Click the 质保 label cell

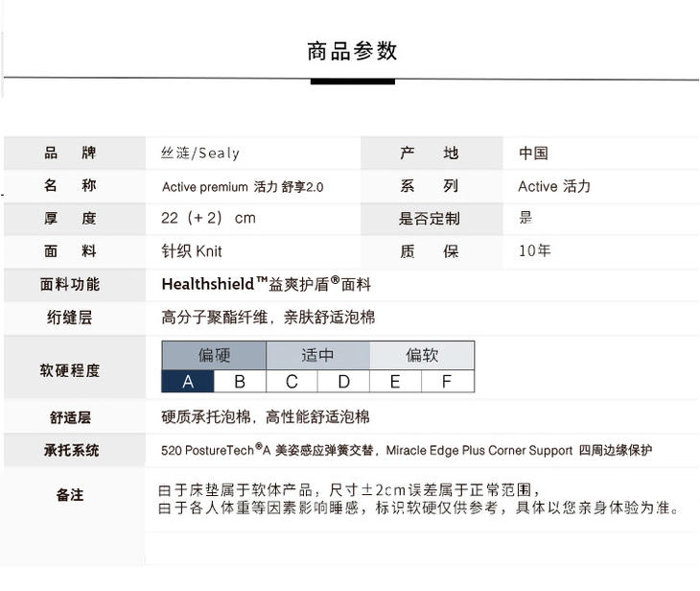click(x=432, y=251)
